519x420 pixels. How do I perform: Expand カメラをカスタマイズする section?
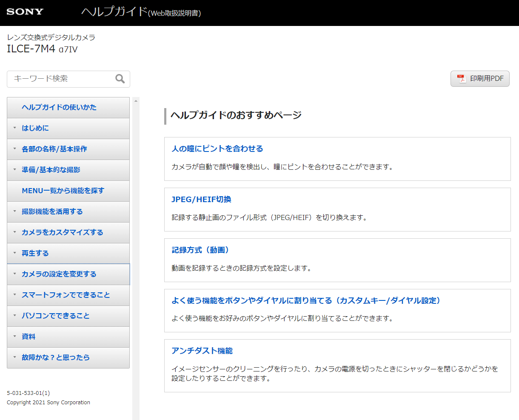pos(63,232)
